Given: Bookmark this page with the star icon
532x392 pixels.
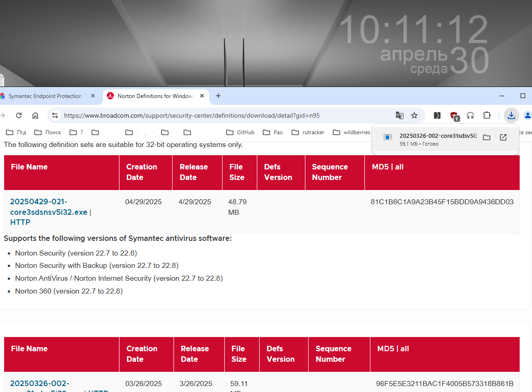Looking at the screenshot, I should point(414,115).
